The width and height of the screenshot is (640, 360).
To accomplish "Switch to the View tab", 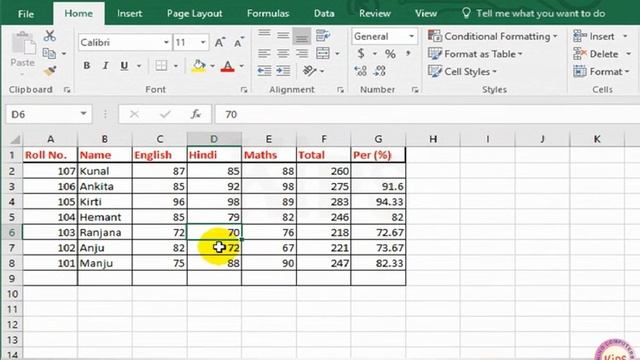I will coord(426,13).
